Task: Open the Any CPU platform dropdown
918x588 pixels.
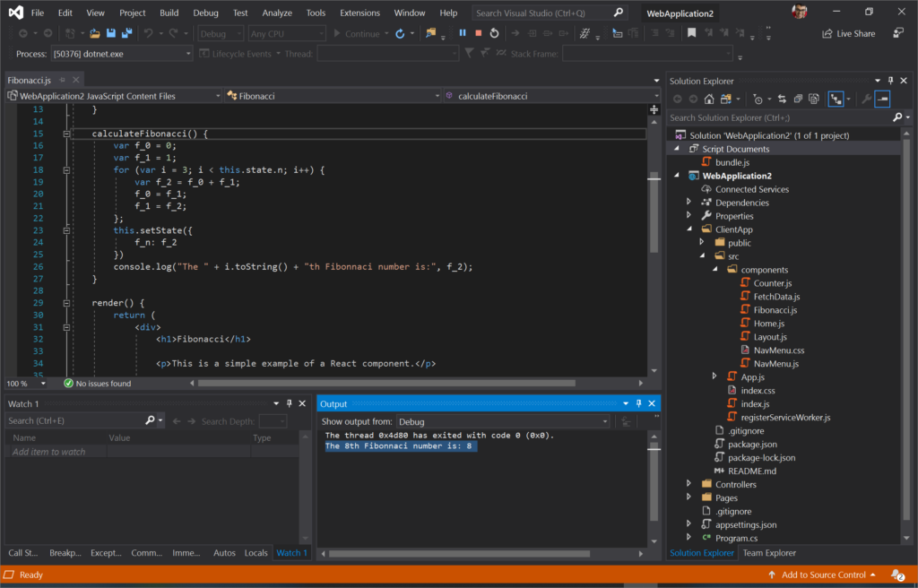Action: pos(286,32)
